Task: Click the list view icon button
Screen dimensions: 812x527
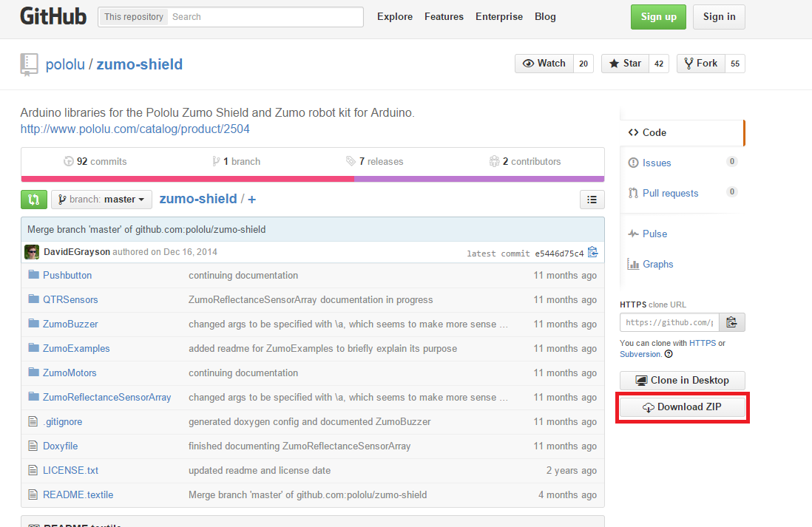Action: click(x=592, y=200)
